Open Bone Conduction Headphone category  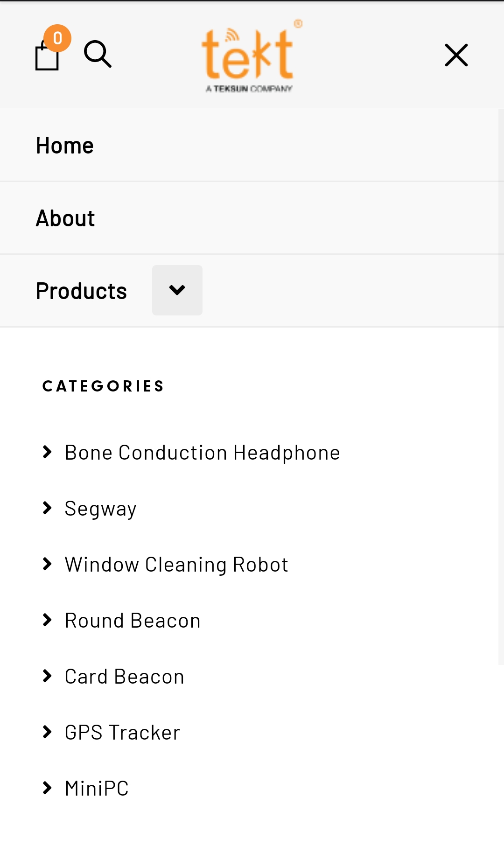[202, 453]
